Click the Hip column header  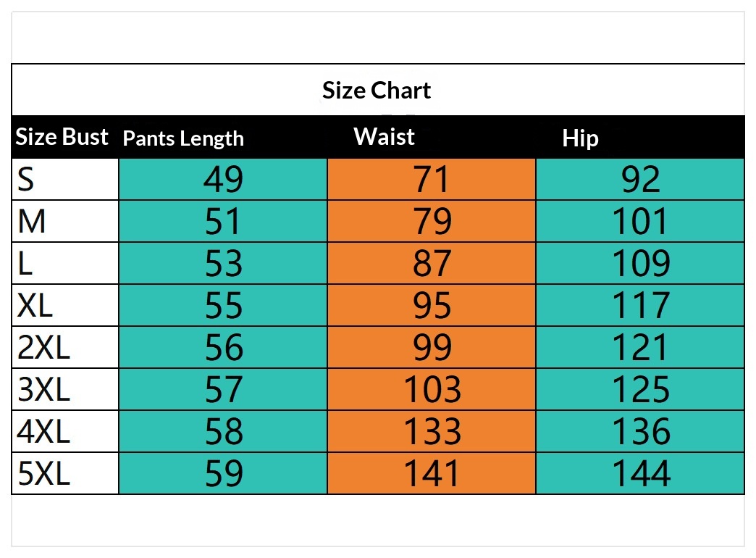point(580,138)
